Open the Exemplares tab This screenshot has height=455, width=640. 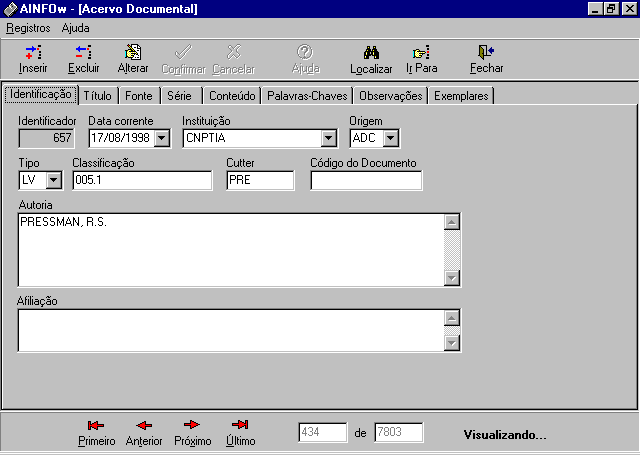[x=461, y=96]
